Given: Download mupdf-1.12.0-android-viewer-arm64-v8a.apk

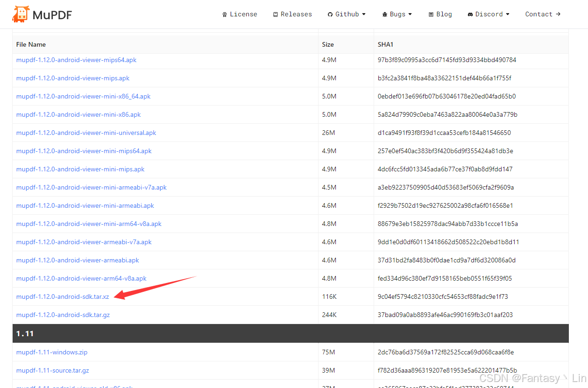Looking at the screenshot, I should click(x=81, y=278).
